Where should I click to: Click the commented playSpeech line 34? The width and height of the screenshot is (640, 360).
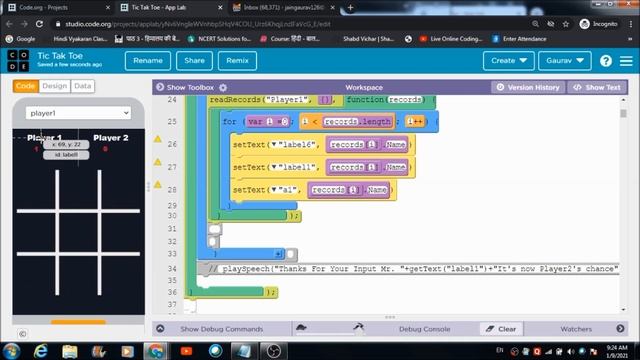408,269
